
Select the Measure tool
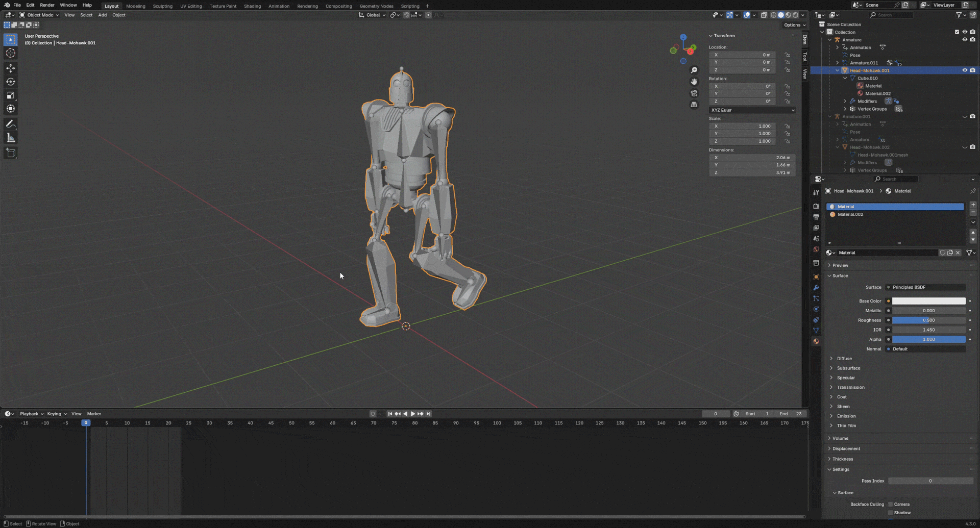click(x=11, y=138)
